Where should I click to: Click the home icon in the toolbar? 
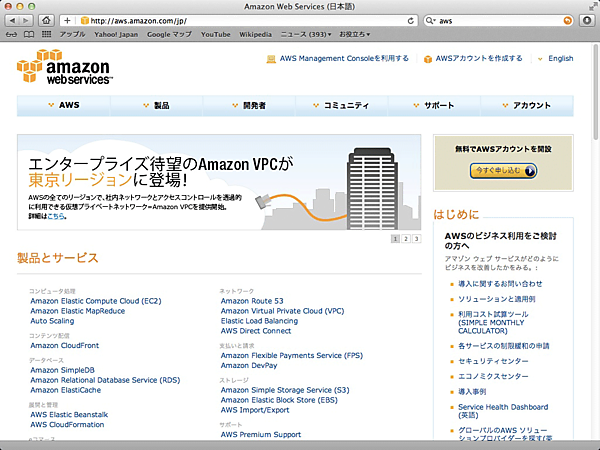[46, 20]
